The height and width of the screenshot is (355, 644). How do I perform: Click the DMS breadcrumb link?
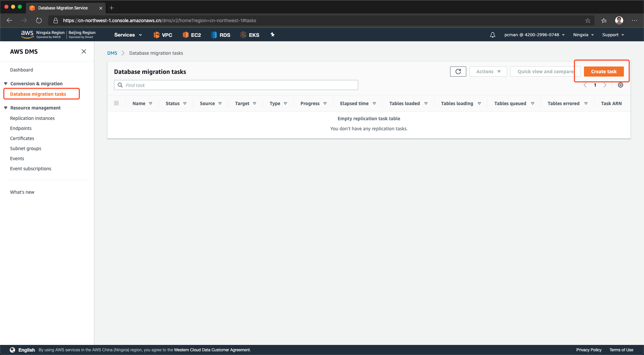pos(112,53)
